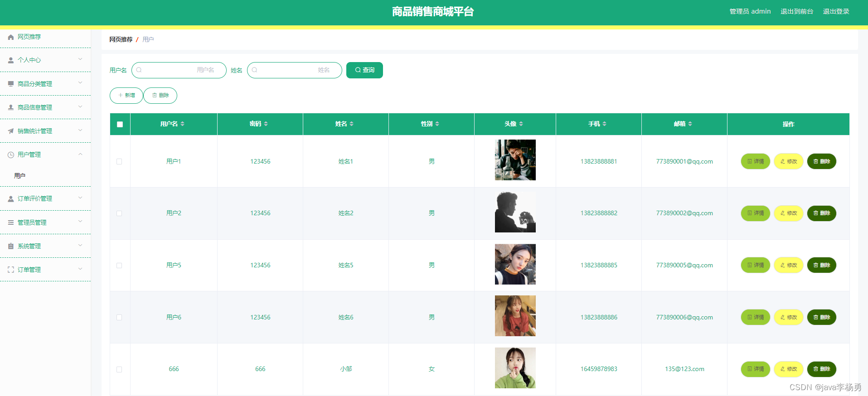Click 修改 for 用户5
The width and height of the screenshot is (868, 396).
[x=789, y=265]
